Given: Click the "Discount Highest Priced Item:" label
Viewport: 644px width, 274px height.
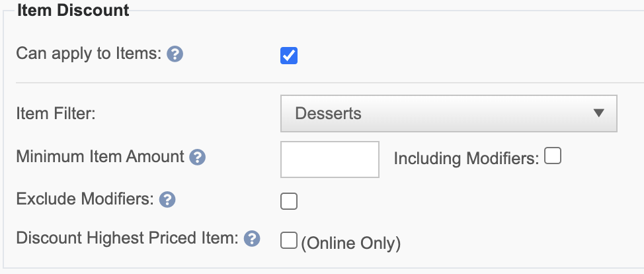Looking at the screenshot, I should (x=127, y=238).
